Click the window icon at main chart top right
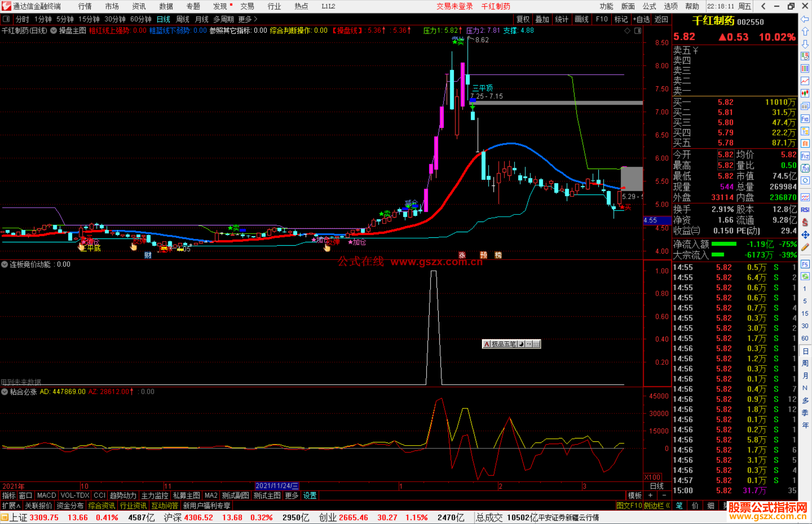Image resolution: width=812 pixels, height=524 pixels. tap(638, 31)
